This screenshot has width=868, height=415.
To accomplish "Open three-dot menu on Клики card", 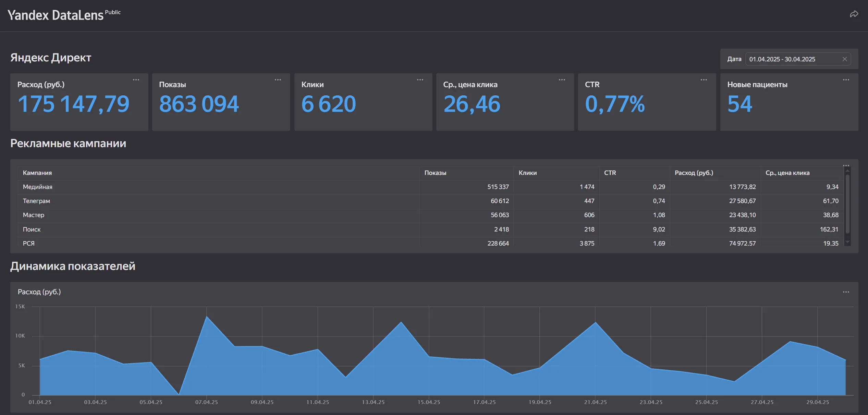I will click(x=420, y=80).
